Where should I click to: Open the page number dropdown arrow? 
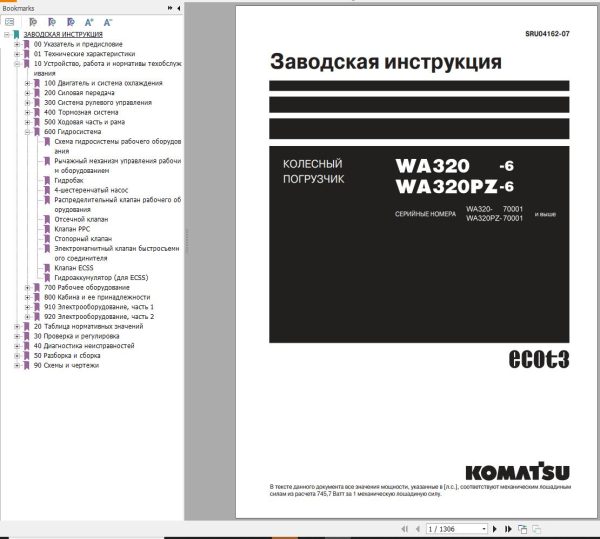pos(484,529)
